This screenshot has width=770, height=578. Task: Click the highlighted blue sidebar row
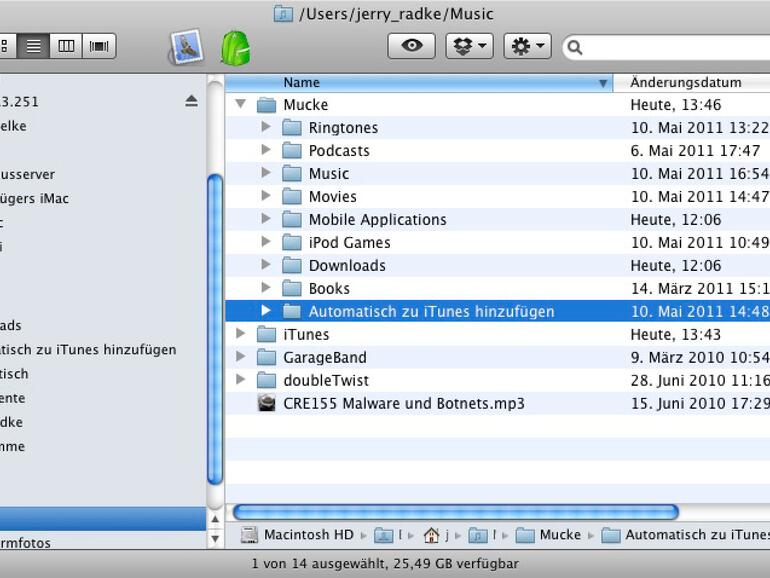click(x=103, y=519)
